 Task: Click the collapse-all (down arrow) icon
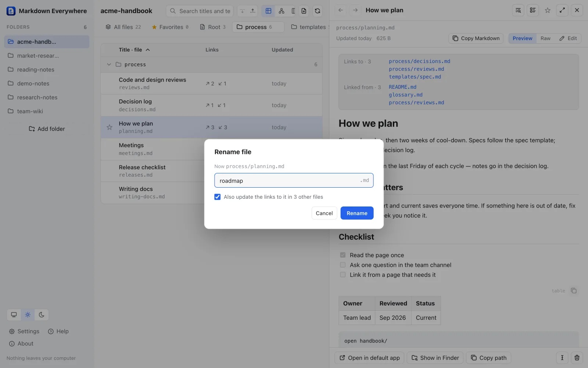click(242, 11)
